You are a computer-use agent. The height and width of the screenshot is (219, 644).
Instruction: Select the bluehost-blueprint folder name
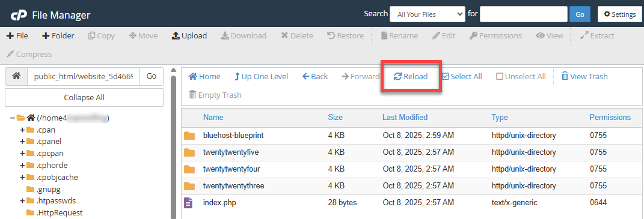point(233,135)
